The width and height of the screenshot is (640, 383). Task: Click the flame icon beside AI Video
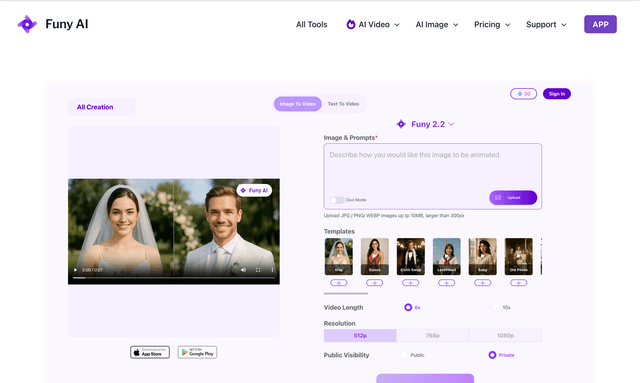click(351, 24)
